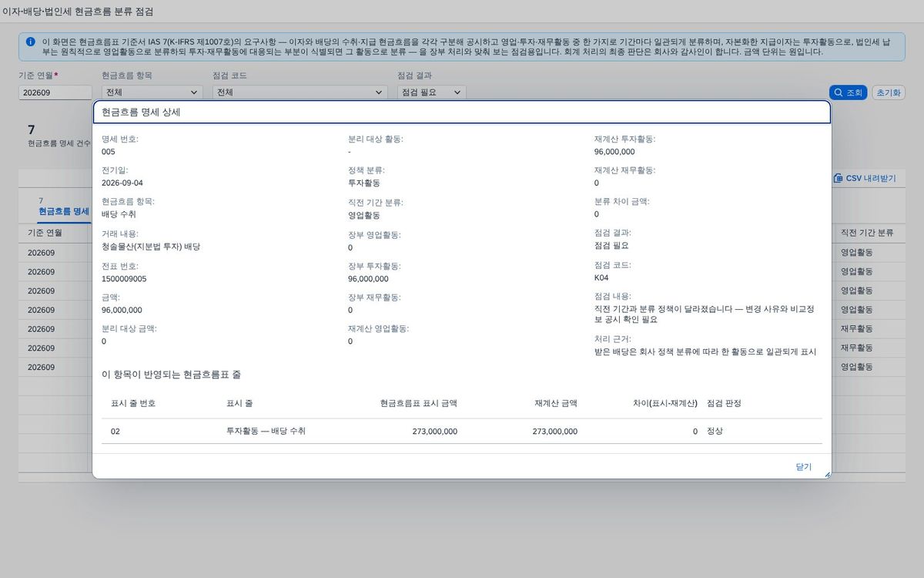
Task: Click the 분리 대상 금액 value 0
Action: coord(104,341)
